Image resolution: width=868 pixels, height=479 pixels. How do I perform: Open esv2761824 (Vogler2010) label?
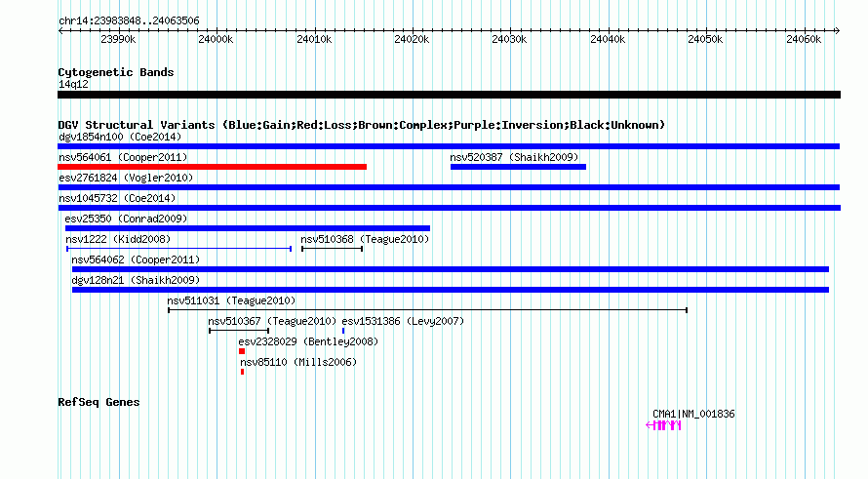126,178
